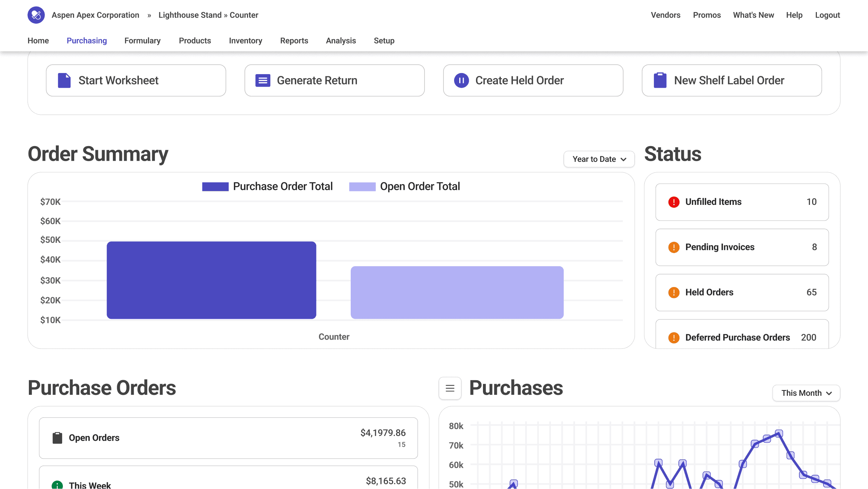The height and width of the screenshot is (489, 868).
Task: Open the Deferred Purchase Orders status card
Action: (x=742, y=335)
